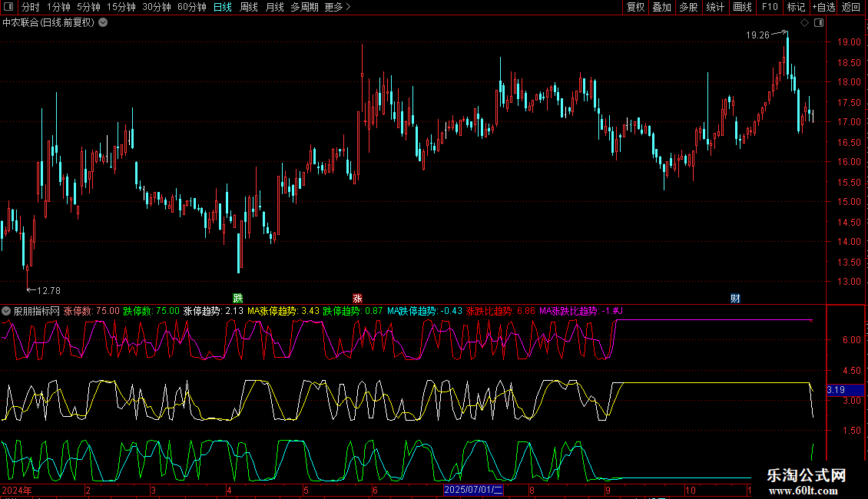Image resolution: width=868 pixels, height=499 pixels.
Task: Open the 叠加 overlay tool
Action: (x=661, y=7)
